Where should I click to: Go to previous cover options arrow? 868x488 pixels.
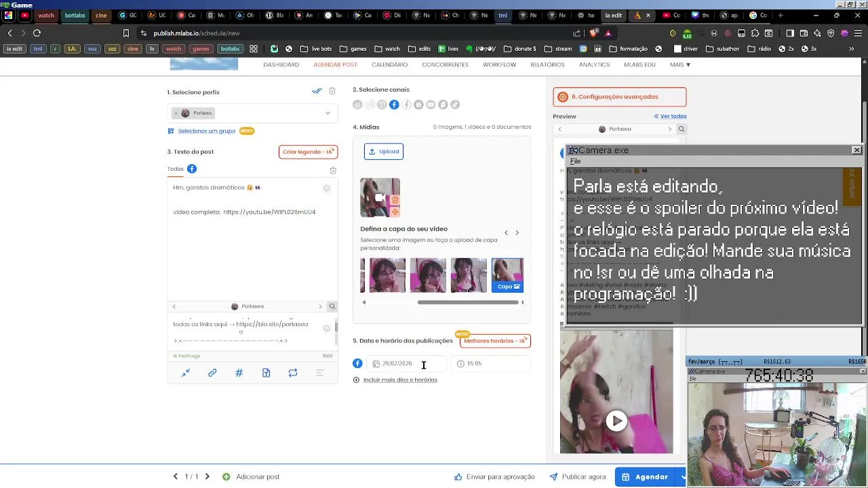506,232
